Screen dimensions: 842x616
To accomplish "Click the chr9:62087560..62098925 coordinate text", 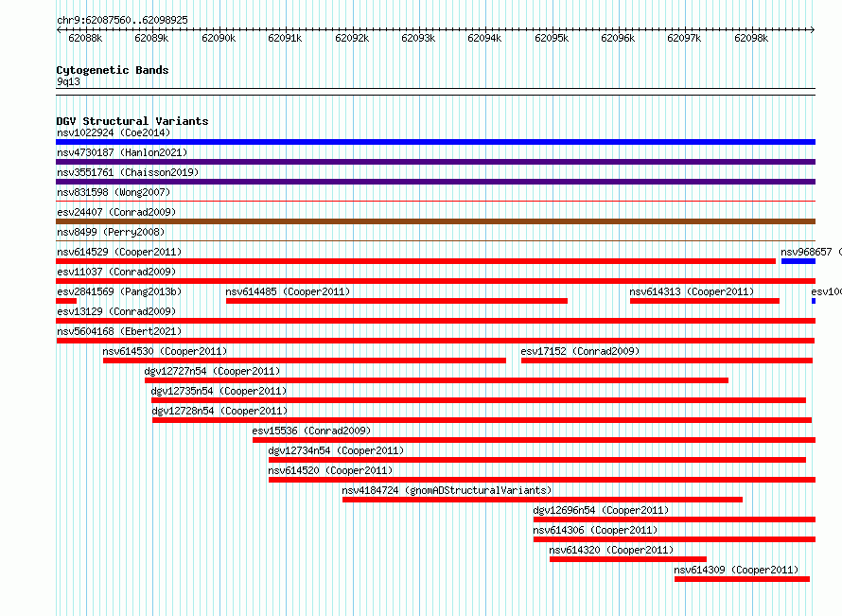I will point(122,20).
